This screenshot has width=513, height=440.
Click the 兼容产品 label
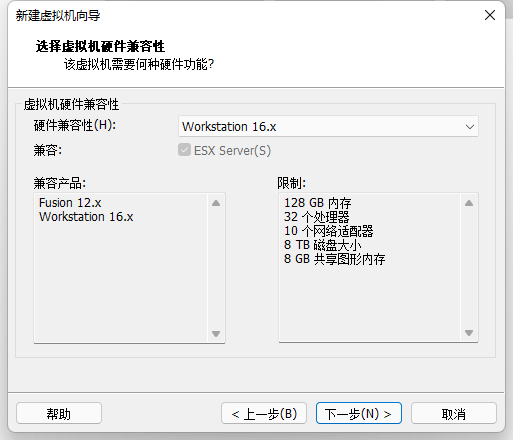[x=60, y=183]
